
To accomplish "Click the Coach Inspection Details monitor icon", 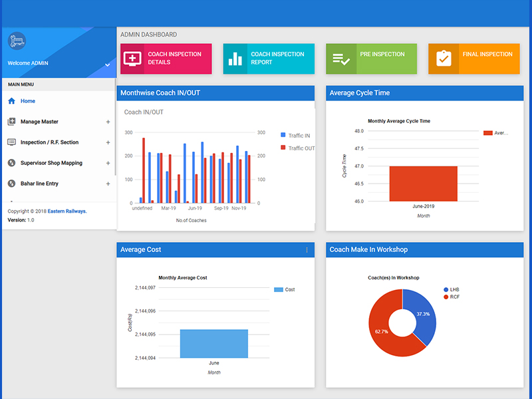I will 132,59.
